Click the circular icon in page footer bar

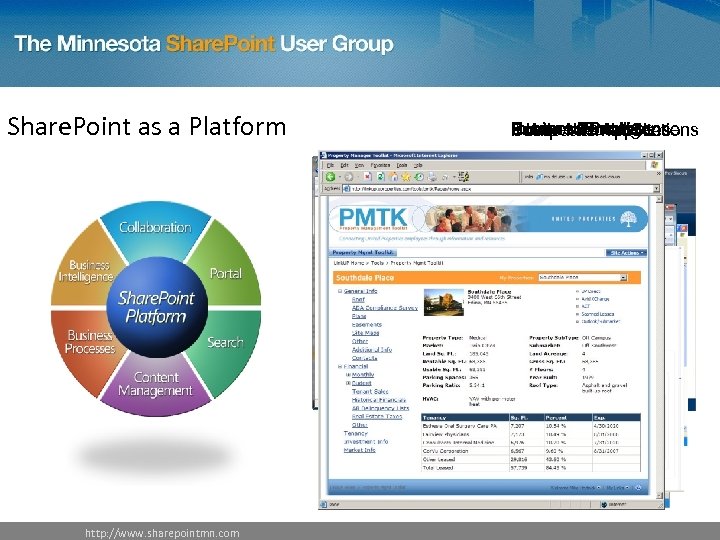point(638,487)
